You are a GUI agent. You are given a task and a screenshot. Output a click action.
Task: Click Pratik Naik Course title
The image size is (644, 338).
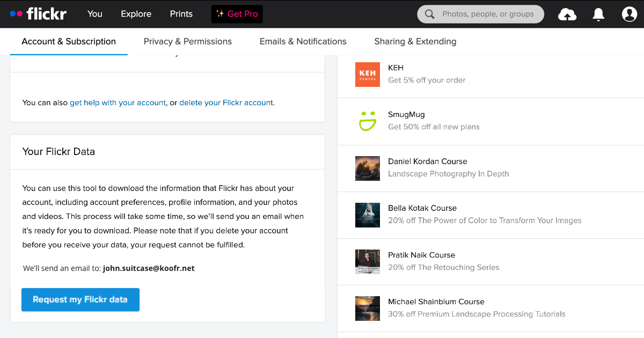click(x=421, y=255)
